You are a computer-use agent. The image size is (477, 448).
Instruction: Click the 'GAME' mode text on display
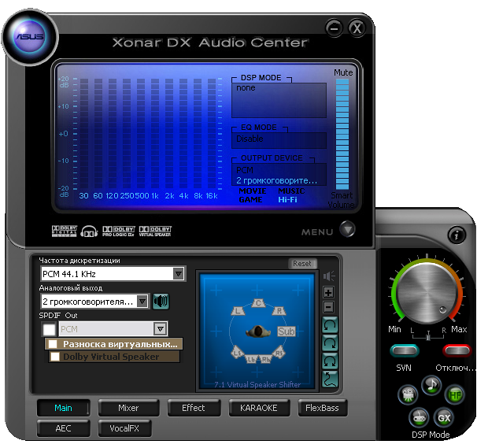click(x=250, y=200)
